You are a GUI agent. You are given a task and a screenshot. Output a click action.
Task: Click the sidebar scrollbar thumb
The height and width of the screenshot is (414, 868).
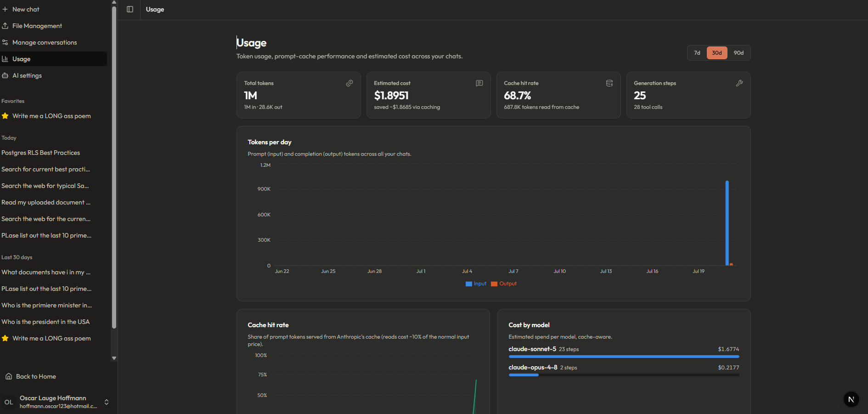point(114,168)
